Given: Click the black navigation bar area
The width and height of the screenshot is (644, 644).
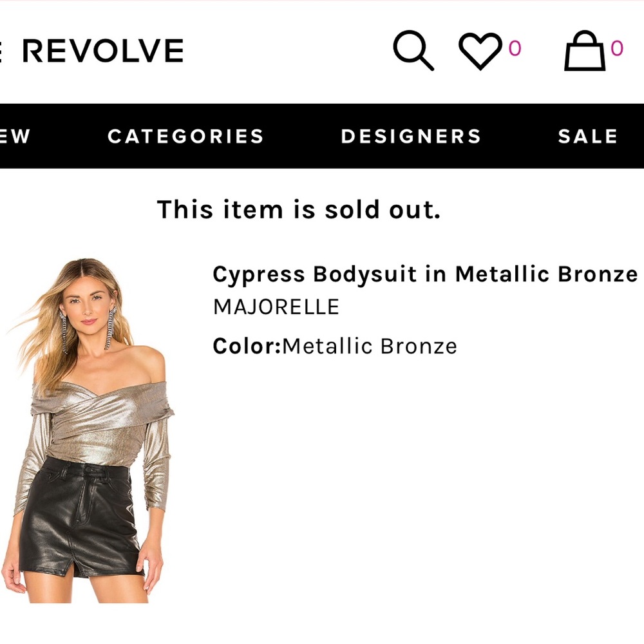Looking at the screenshot, I should coord(322,136).
